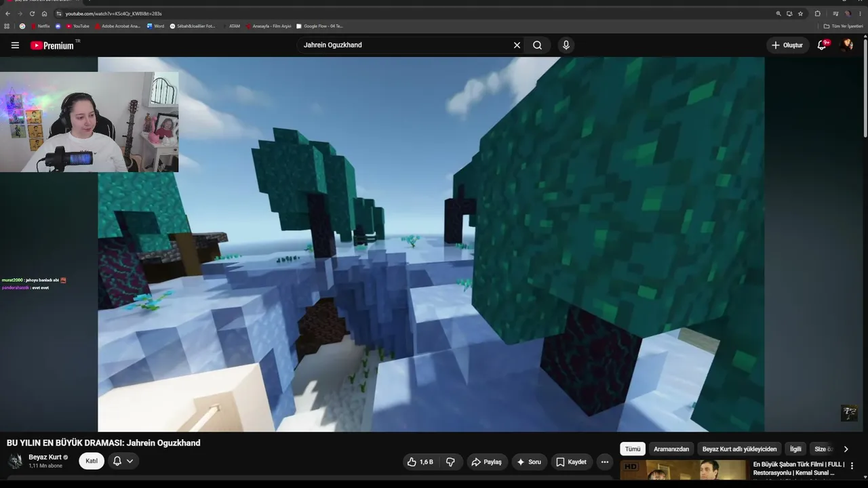
Task: Open the Google bookmark icon
Action: (22, 26)
